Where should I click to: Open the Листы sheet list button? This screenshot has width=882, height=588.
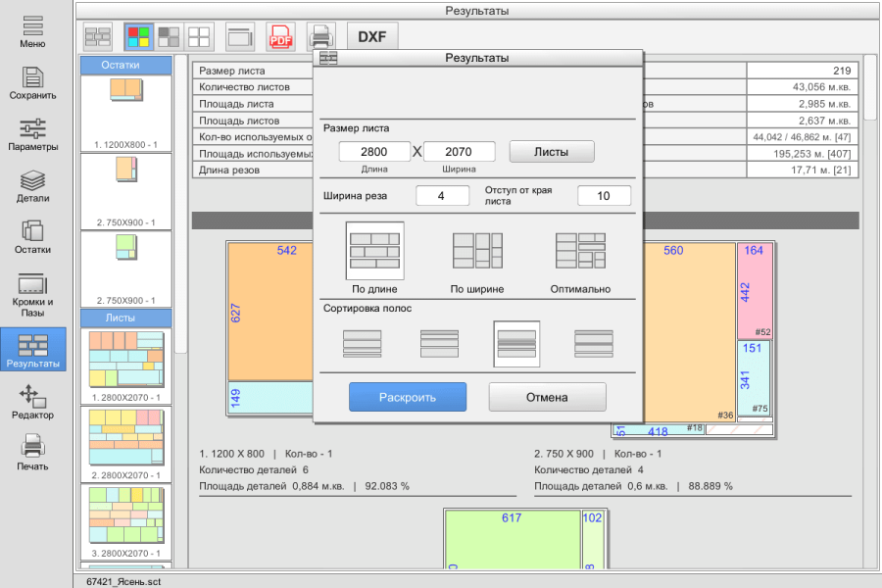coord(551,152)
